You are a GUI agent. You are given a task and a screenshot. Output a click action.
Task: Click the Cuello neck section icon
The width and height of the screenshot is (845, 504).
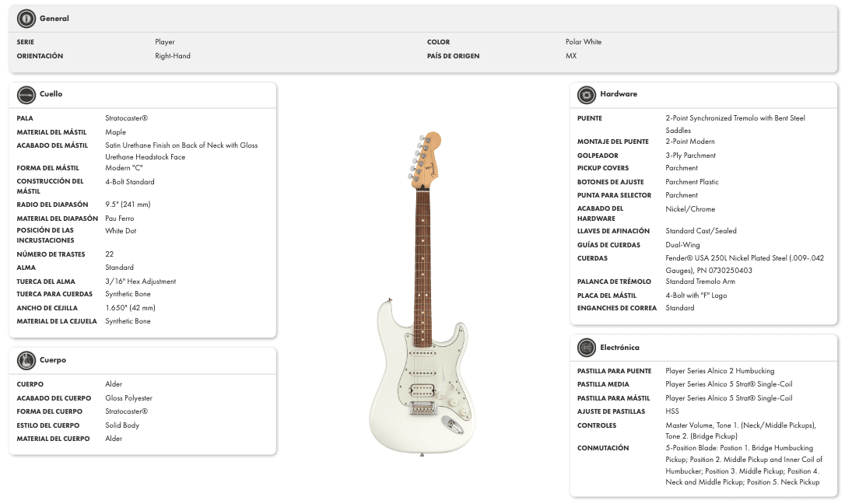26,94
